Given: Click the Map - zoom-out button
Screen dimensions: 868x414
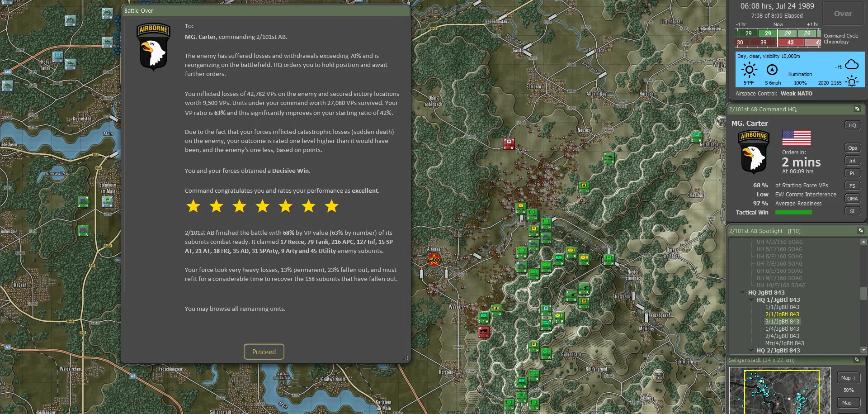Looking at the screenshot, I should (848, 403).
